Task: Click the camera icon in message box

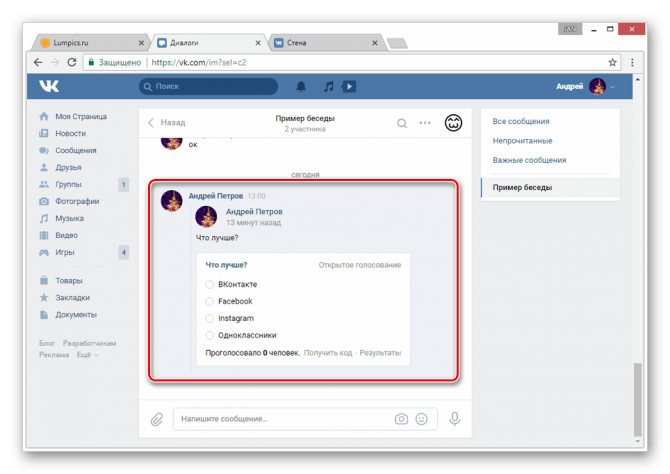Action: pos(401,419)
